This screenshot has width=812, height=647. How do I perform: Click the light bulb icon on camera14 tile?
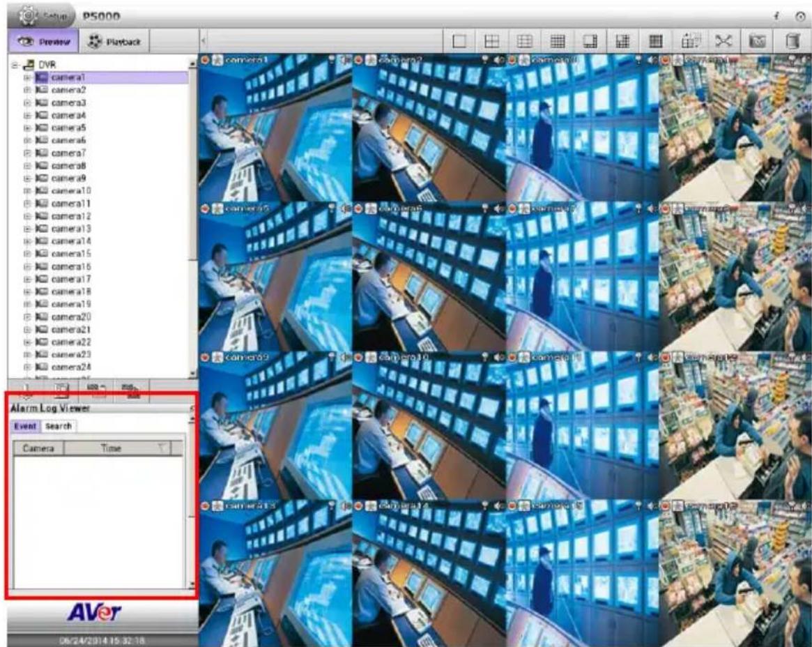[484, 505]
